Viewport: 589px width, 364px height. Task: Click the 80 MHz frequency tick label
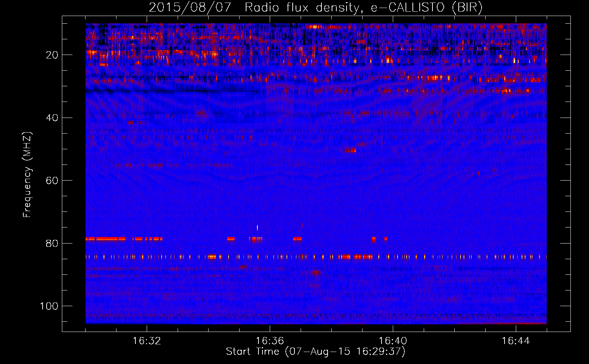click(x=52, y=244)
